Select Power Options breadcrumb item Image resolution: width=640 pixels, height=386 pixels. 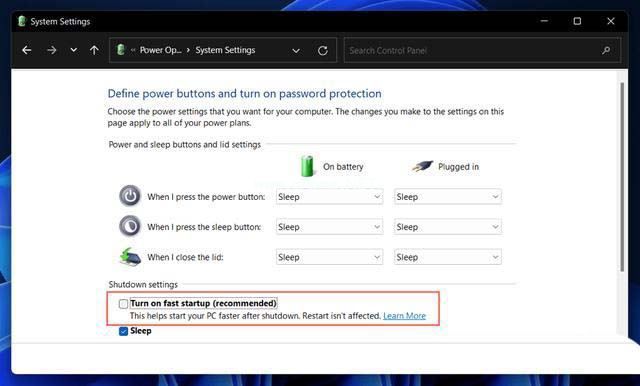(x=160, y=50)
